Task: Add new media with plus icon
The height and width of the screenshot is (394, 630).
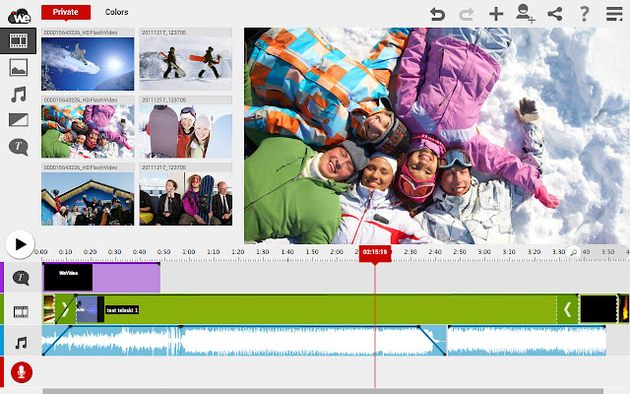Action: click(496, 14)
